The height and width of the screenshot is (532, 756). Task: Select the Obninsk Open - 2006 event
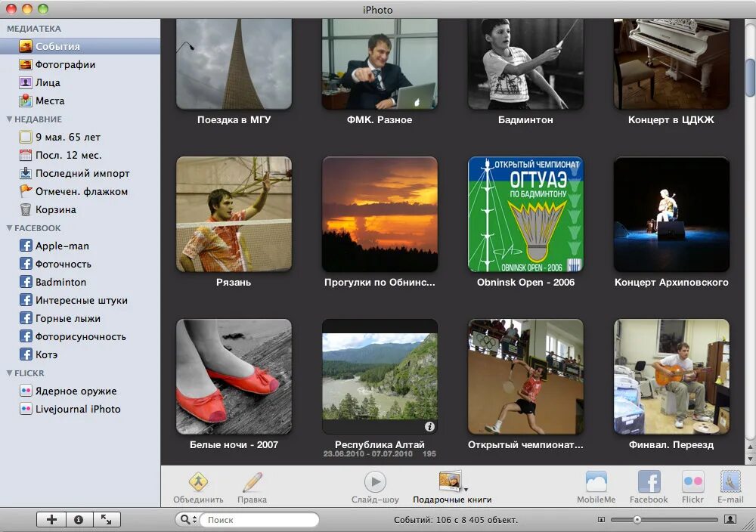click(x=525, y=214)
